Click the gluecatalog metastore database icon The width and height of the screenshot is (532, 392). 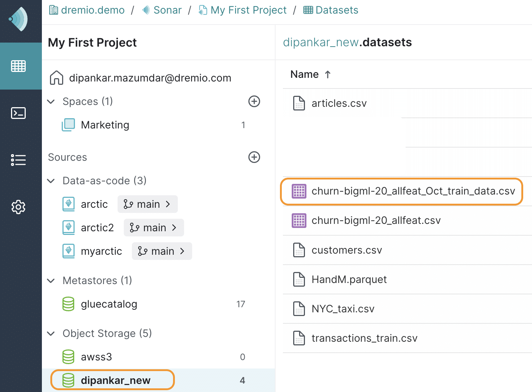click(68, 304)
